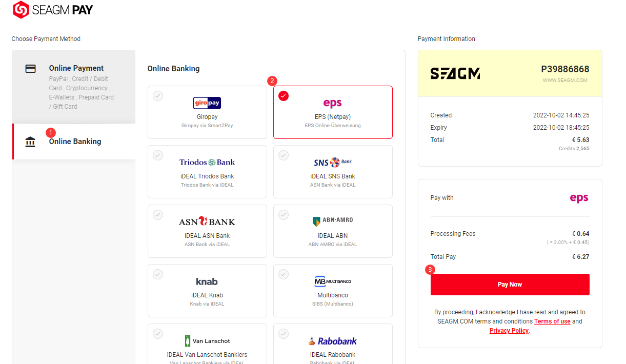Choose the iDEAL Knab label
This screenshot has height=364, width=626.
click(207, 295)
